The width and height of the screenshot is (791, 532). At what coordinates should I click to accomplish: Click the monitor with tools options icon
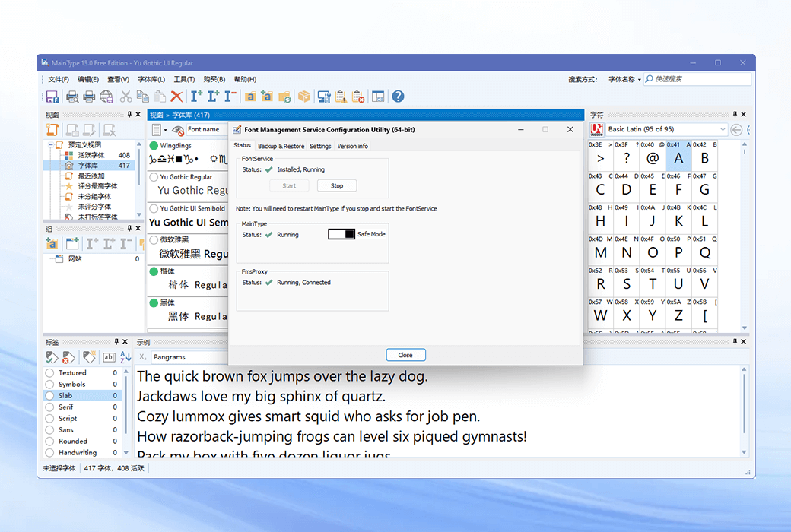[324, 97]
